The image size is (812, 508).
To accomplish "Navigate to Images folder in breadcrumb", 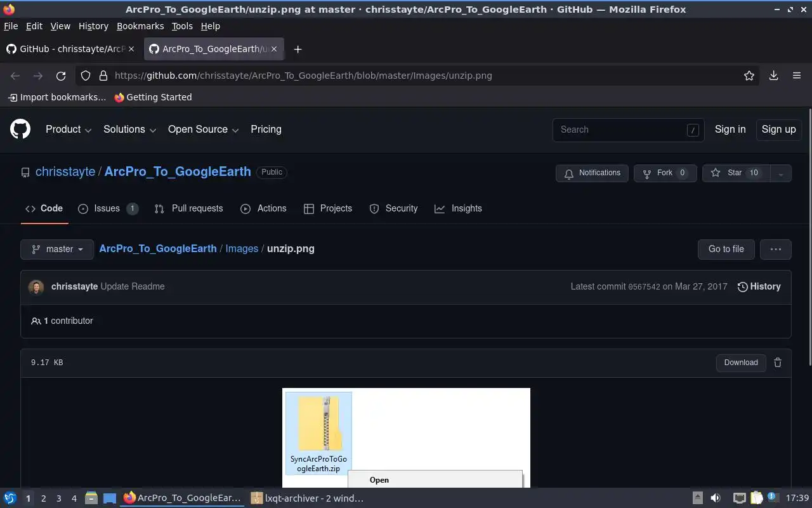I will click(242, 249).
